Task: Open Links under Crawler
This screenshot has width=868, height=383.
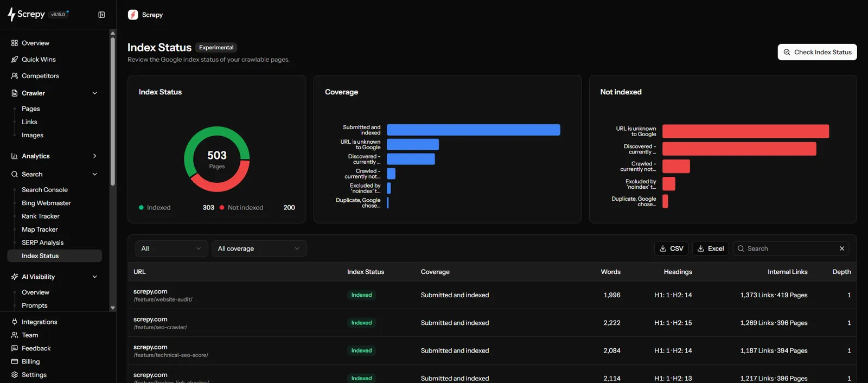Action: [29, 122]
